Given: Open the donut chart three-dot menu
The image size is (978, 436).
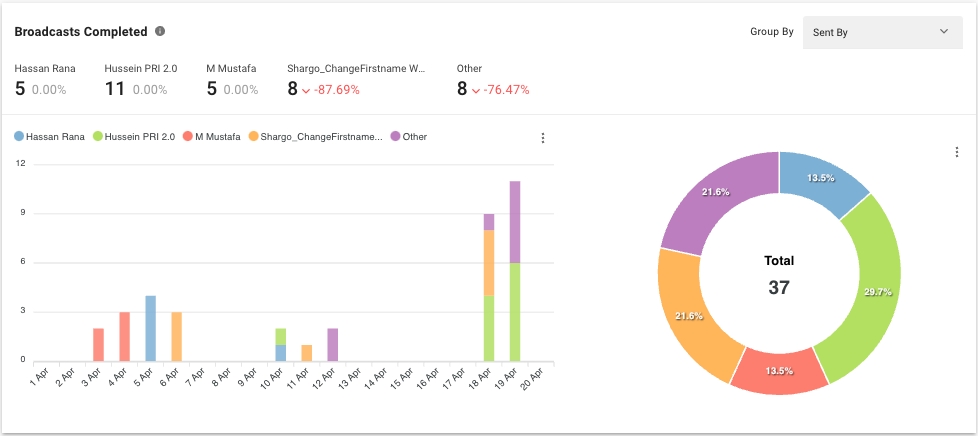Looking at the screenshot, I should pos(957,152).
